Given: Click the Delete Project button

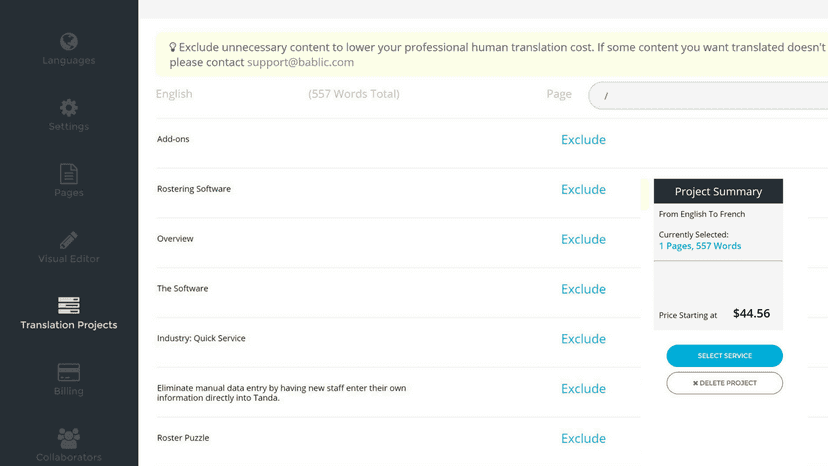Looking at the screenshot, I should 724,383.
